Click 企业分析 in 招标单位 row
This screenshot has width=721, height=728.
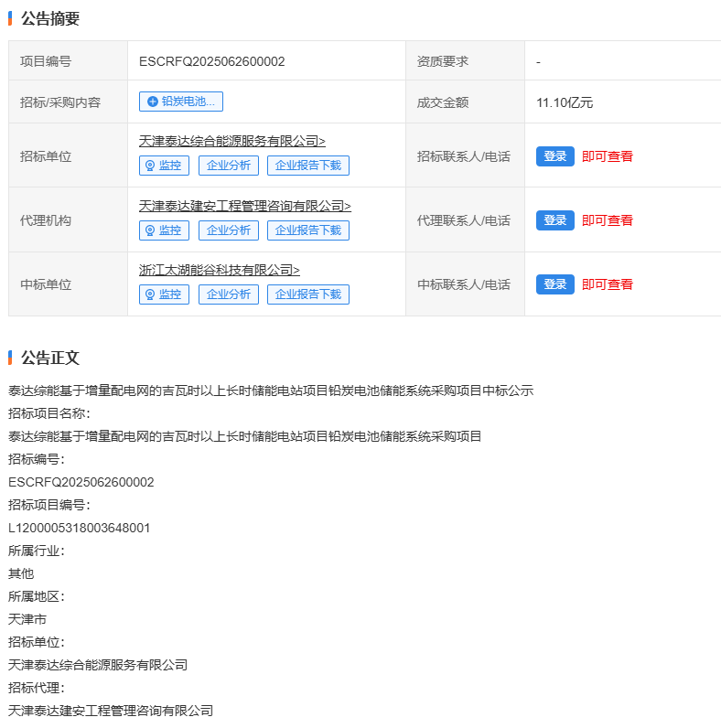pyautogui.click(x=229, y=166)
